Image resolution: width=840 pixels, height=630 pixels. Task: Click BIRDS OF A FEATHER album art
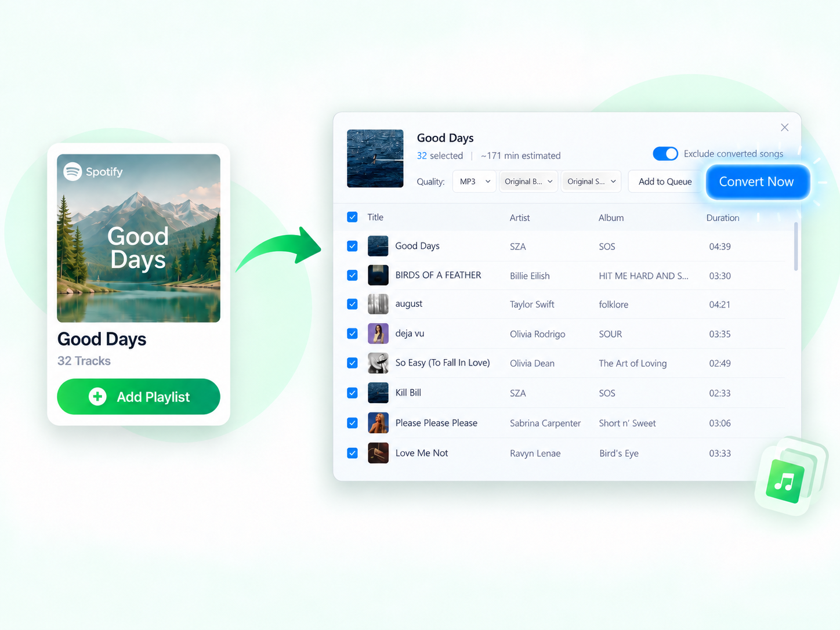coord(378,275)
